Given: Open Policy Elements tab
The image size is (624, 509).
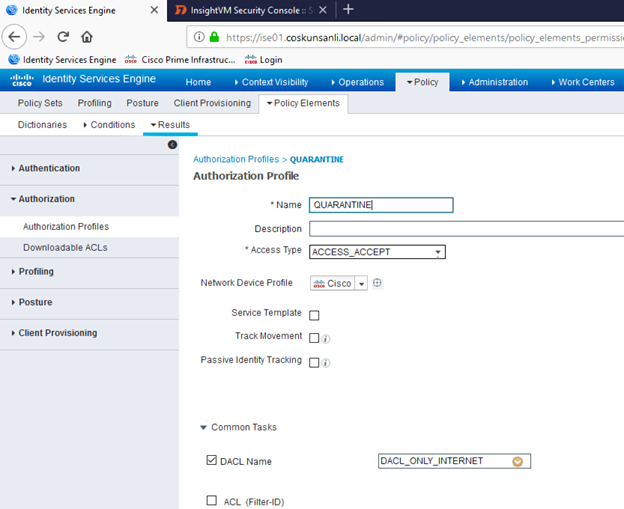Looking at the screenshot, I should (x=303, y=103).
